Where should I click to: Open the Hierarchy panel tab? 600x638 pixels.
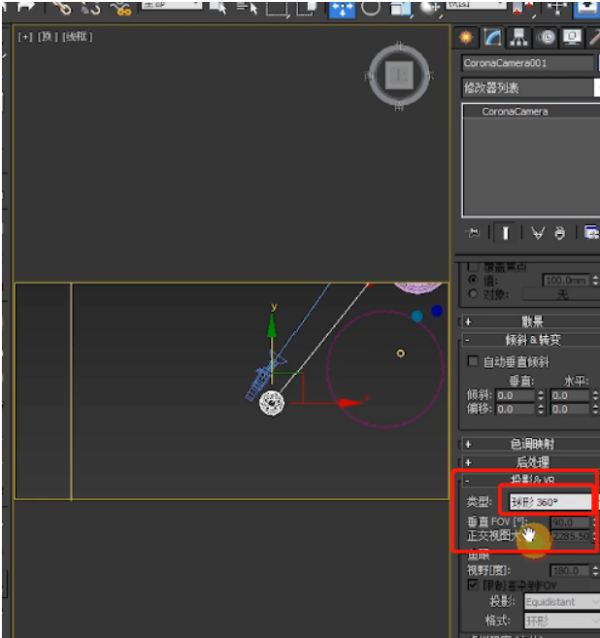pos(518,38)
